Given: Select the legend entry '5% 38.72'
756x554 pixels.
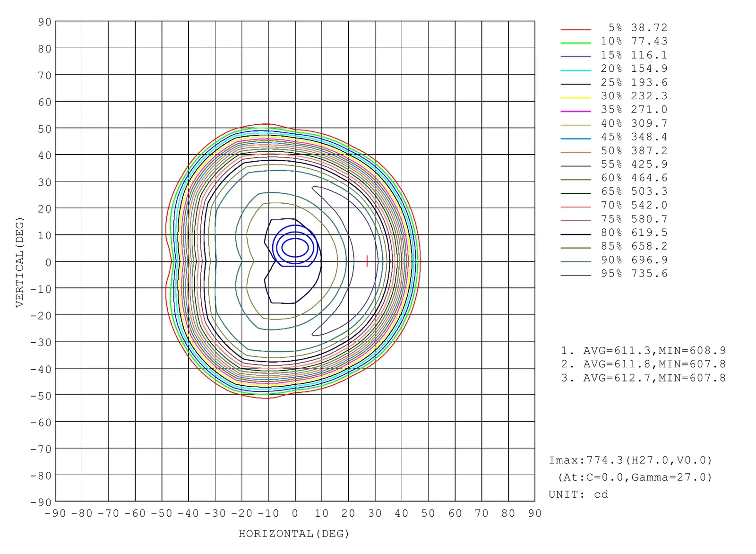Looking at the screenshot, I should [614, 28].
